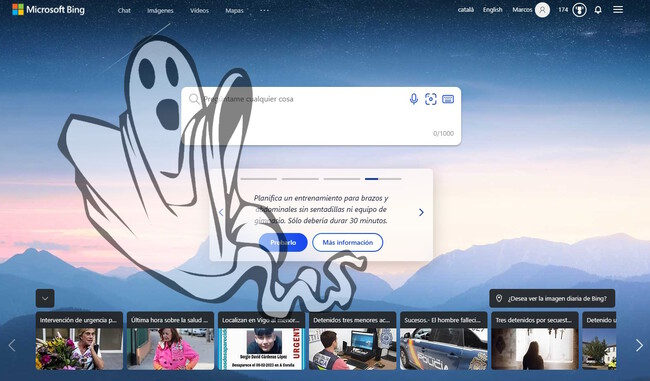
Task: Click the Microsoft Bing logo
Action: click(49, 10)
